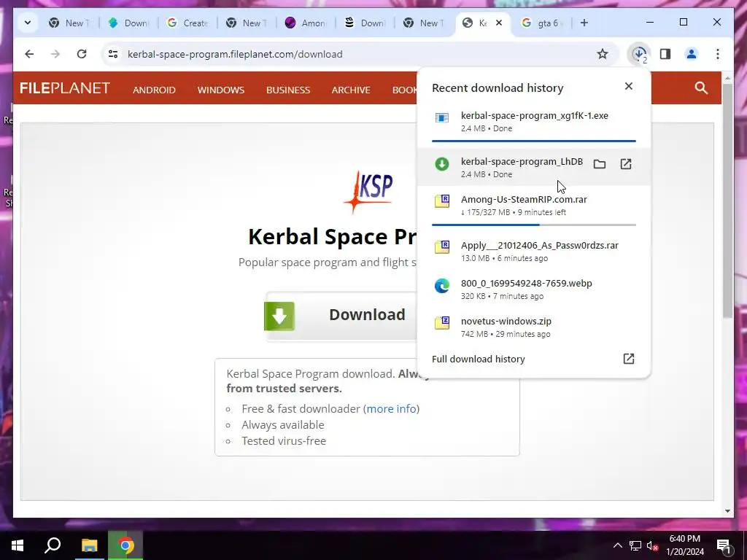Image resolution: width=747 pixels, height=560 pixels.
Task: Click the exe file icon for xg1fK-1
Action: point(441,117)
